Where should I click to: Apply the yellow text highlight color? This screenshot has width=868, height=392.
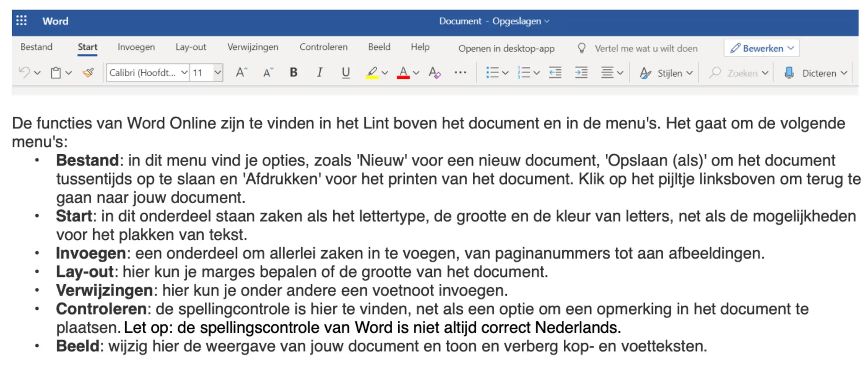[372, 72]
